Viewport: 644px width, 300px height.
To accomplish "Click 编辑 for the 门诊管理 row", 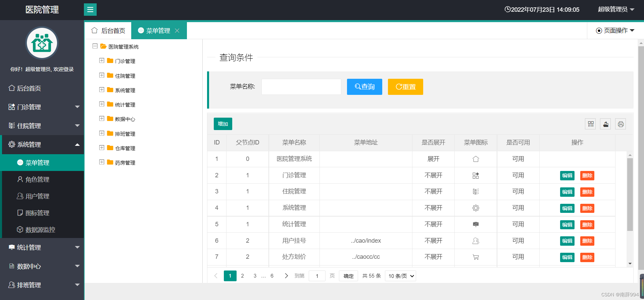I will (x=567, y=176).
